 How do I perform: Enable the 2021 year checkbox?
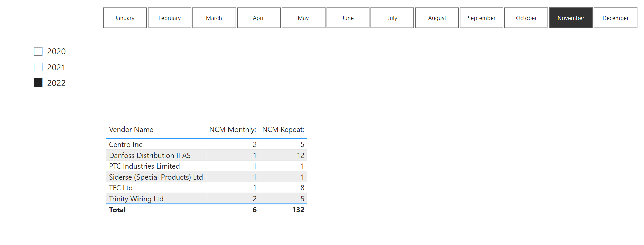(x=38, y=67)
